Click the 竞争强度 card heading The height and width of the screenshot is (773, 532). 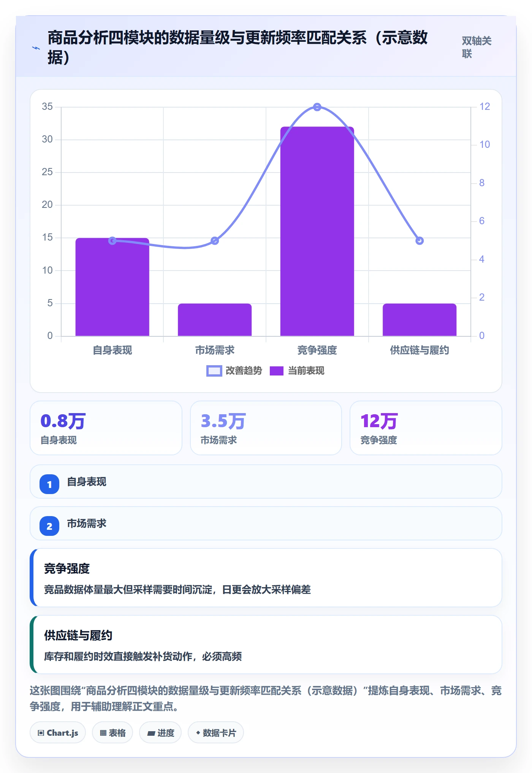tap(67, 569)
